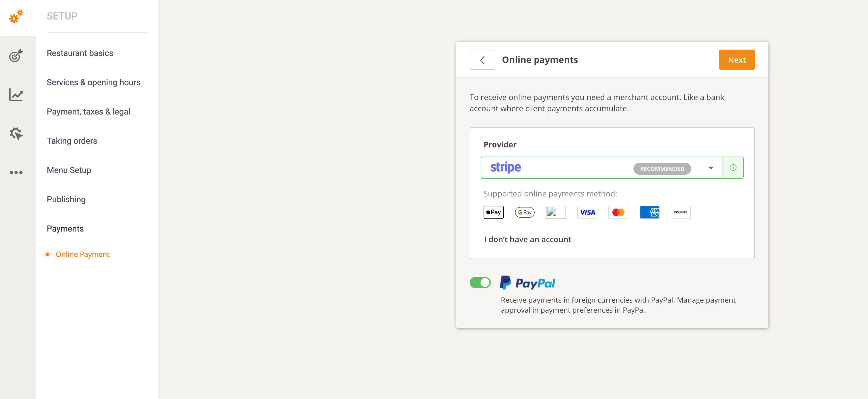Screen dimensions: 868x399
Task: Click the Visa payment method badge
Action: click(587, 212)
